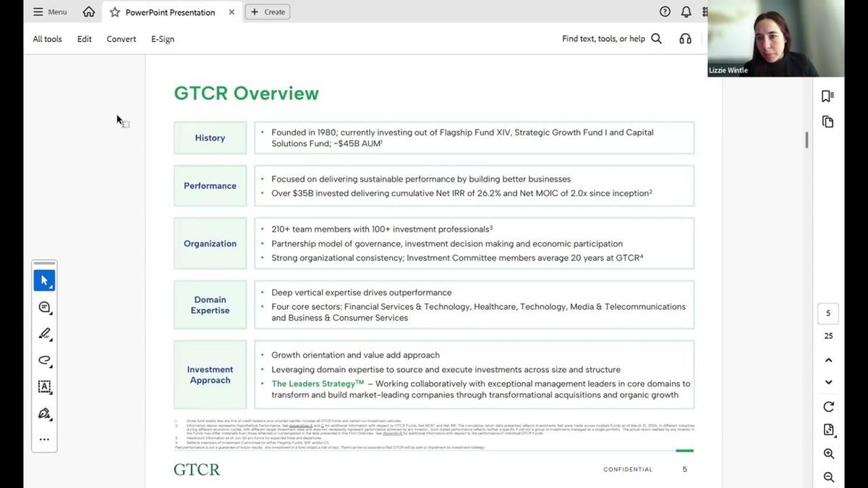The width and height of the screenshot is (868, 488).
Task: Select the arrow selection tool
Action: (44, 280)
